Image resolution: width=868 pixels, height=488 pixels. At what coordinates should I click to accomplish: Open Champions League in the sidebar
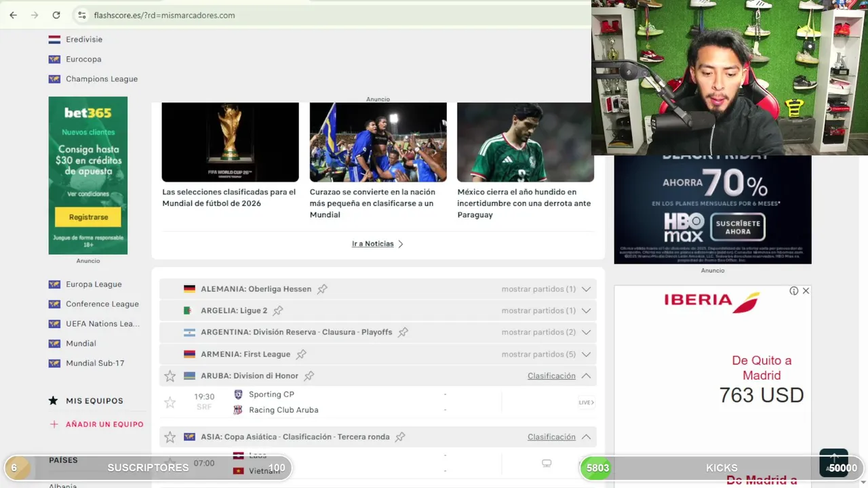tap(102, 79)
